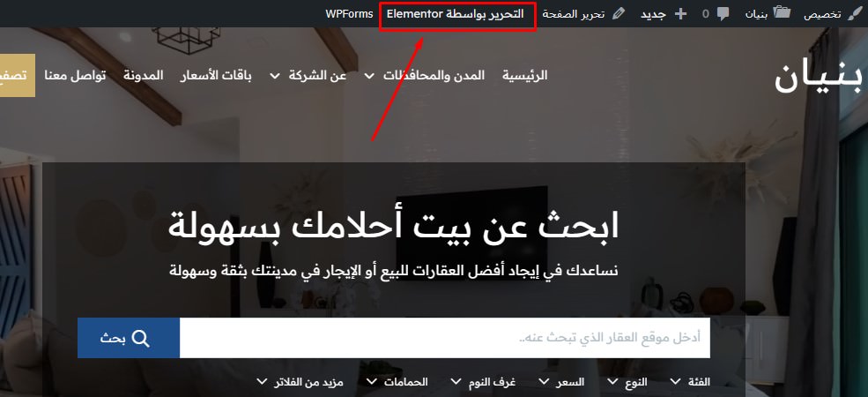Expand the عن الشركة menu chevron
Image resolution: width=868 pixels, height=397 pixels.
pos(275,76)
